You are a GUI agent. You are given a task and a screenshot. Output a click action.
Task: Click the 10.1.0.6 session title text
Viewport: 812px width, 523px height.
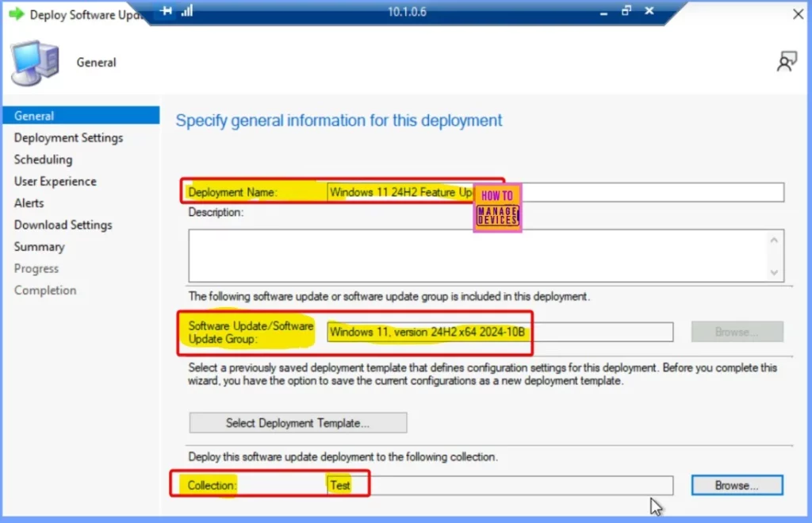[x=407, y=12]
